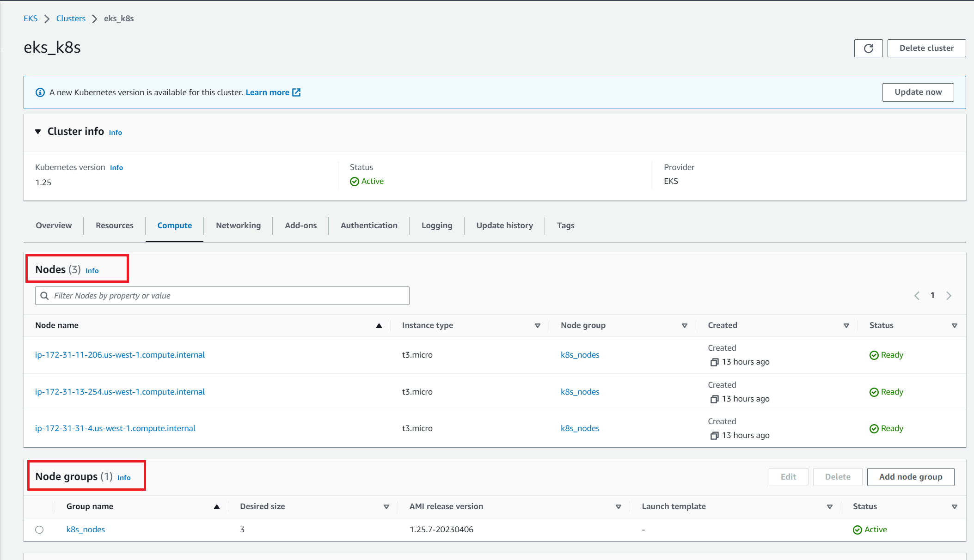Click the previous page arrow above the nodes table

916,295
